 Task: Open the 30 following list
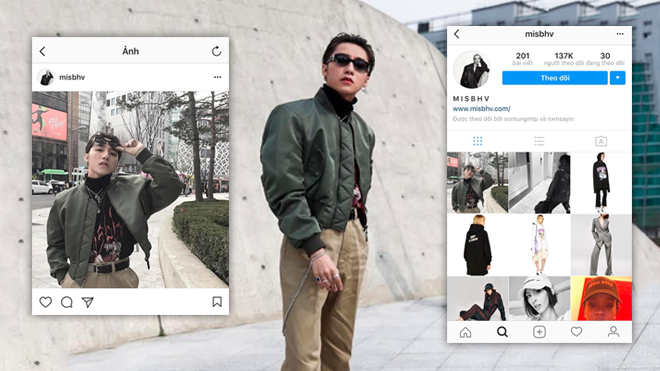point(605,59)
